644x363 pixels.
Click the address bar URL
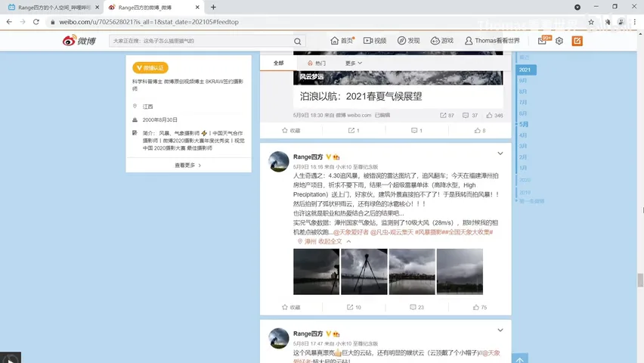(149, 22)
